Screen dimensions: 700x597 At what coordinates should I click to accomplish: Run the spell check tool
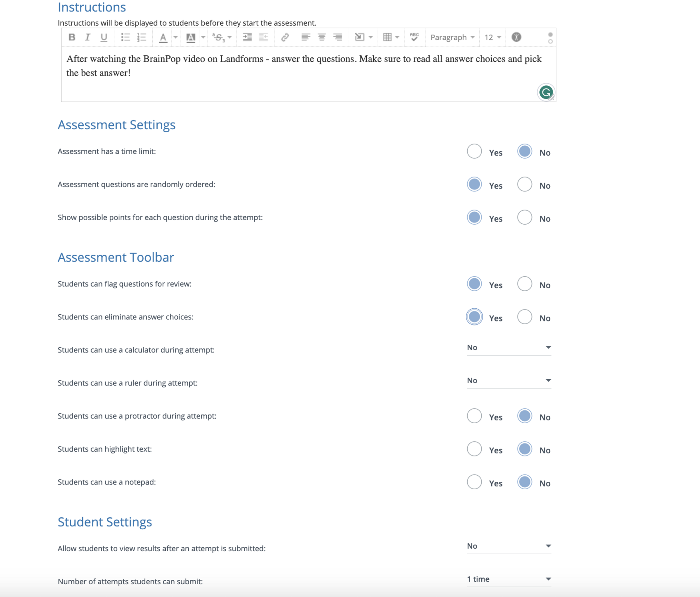tap(414, 37)
